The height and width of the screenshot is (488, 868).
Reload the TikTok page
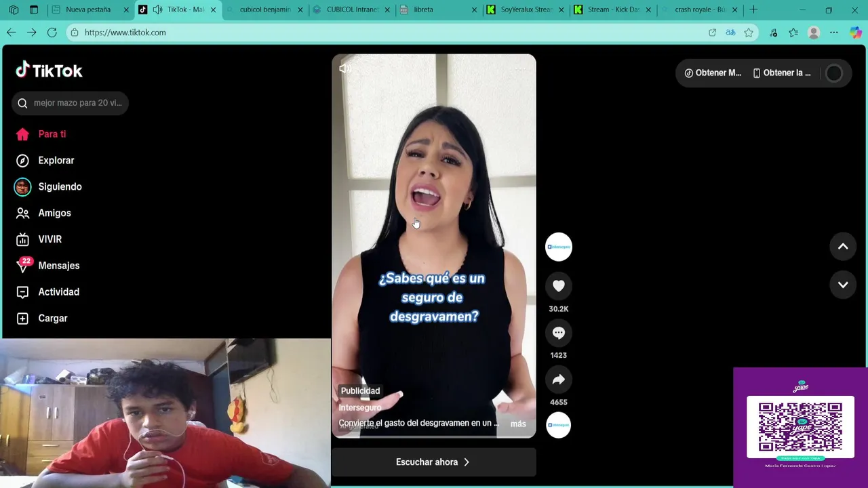tap(52, 33)
